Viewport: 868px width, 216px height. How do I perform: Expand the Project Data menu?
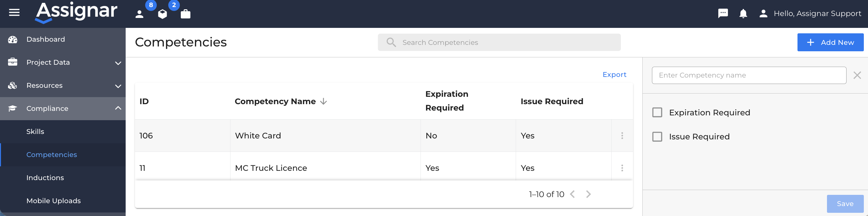point(63,62)
